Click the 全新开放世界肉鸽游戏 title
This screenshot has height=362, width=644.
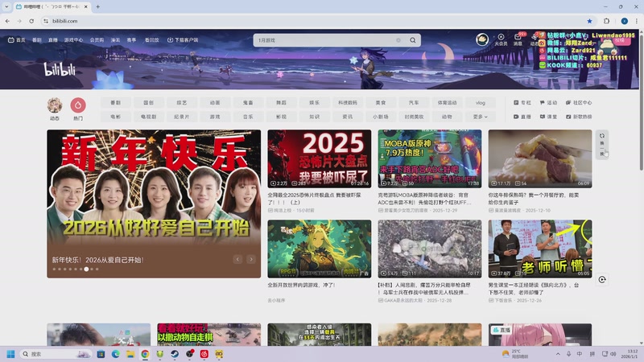click(x=301, y=285)
